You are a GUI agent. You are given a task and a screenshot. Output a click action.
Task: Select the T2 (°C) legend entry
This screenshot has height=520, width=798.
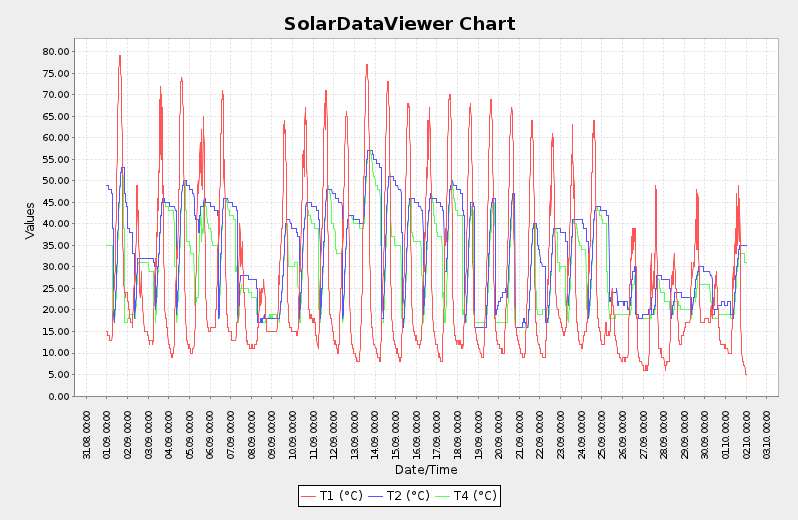point(398,496)
